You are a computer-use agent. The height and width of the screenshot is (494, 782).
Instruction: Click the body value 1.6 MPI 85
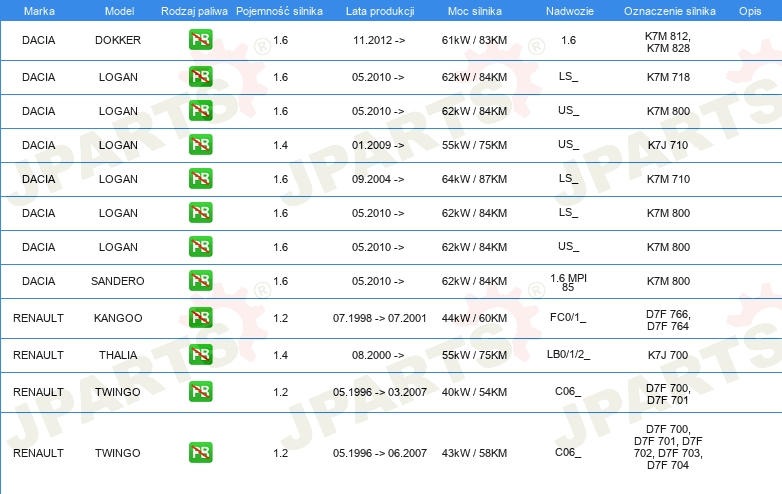tap(568, 282)
